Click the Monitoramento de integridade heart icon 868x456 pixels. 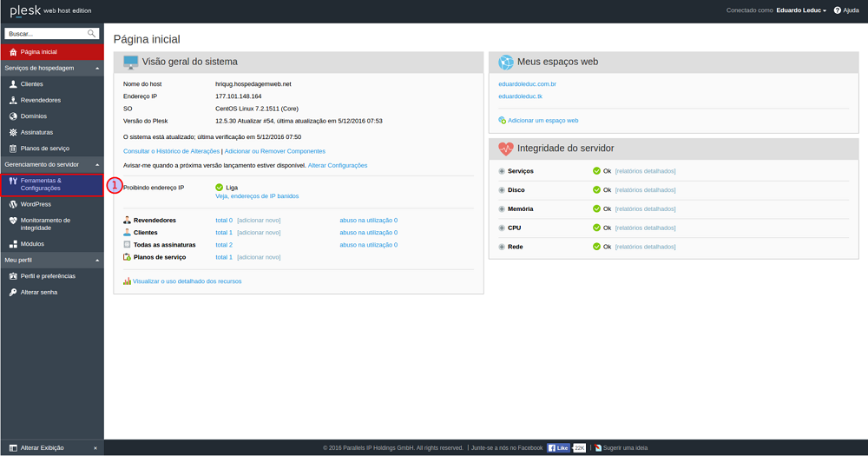12,221
